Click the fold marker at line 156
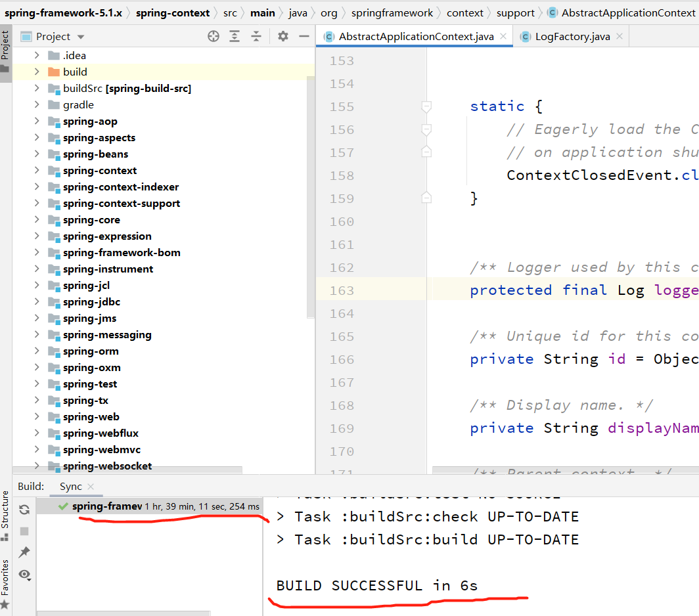The width and height of the screenshot is (699, 616). pos(426,130)
